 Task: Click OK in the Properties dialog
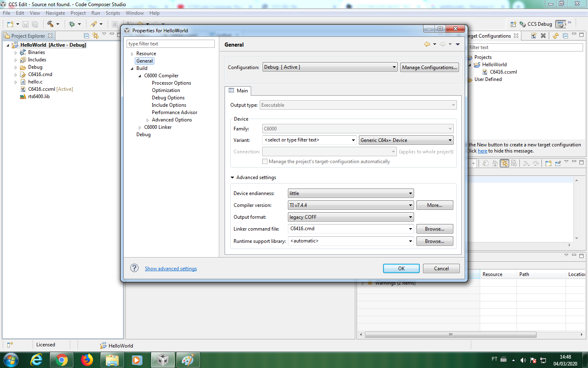coord(401,269)
